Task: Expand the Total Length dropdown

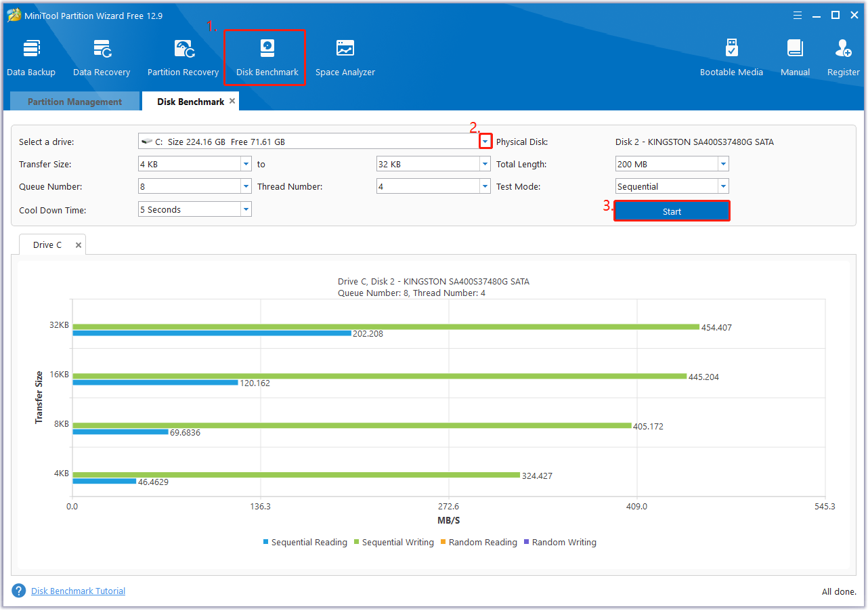Action: (x=723, y=164)
